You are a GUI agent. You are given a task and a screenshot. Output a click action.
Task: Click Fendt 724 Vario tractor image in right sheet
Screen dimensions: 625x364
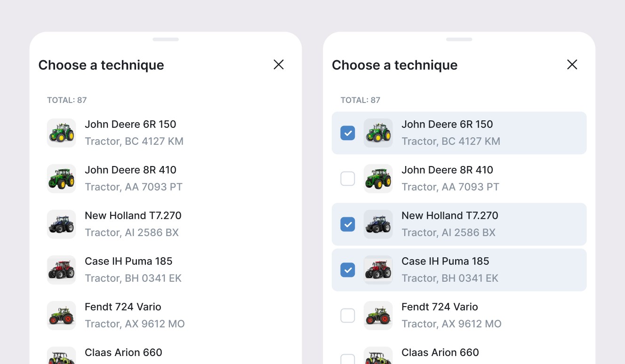378,316
